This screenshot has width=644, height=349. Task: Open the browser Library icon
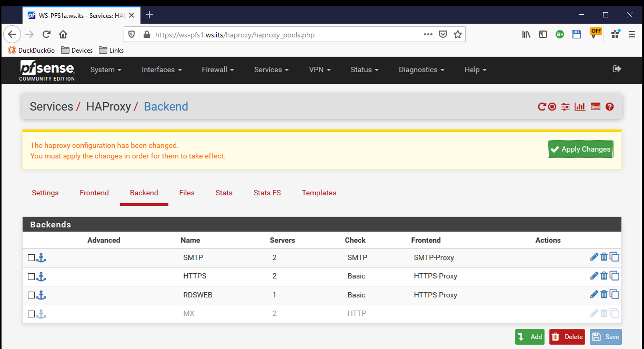(x=526, y=34)
